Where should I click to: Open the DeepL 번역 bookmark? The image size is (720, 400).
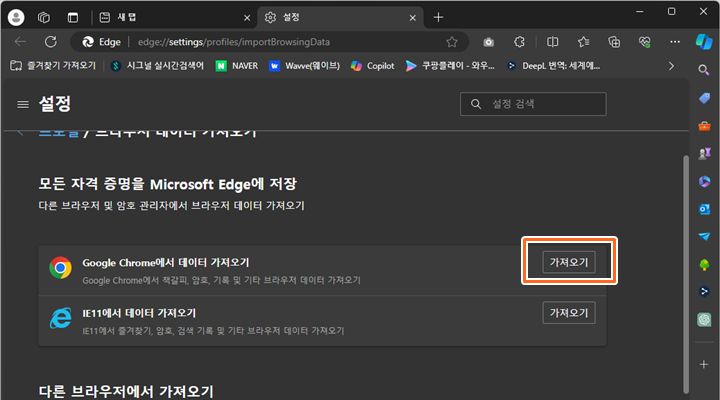(x=553, y=66)
